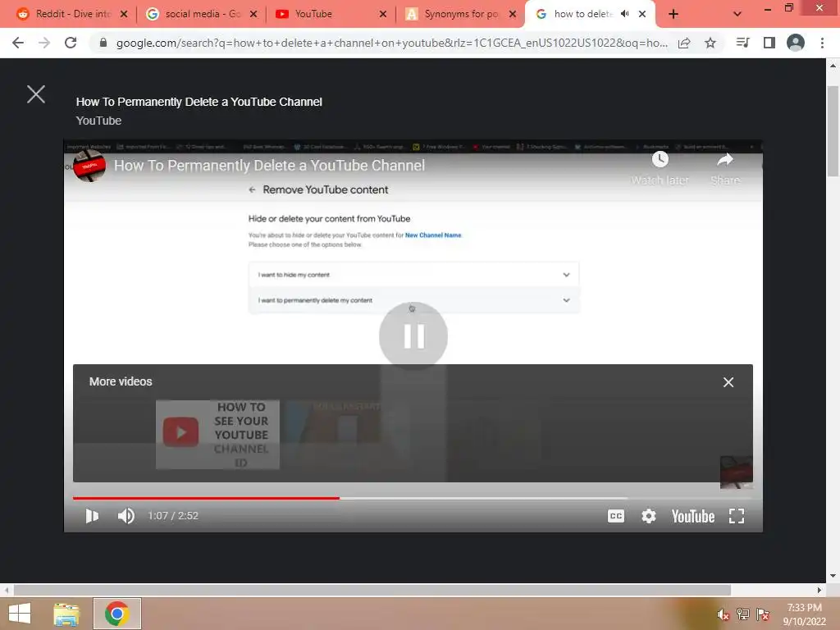Viewport: 840px width, 630px height.
Task: Mute the video using the speaker icon
Action: click(126, 516)
